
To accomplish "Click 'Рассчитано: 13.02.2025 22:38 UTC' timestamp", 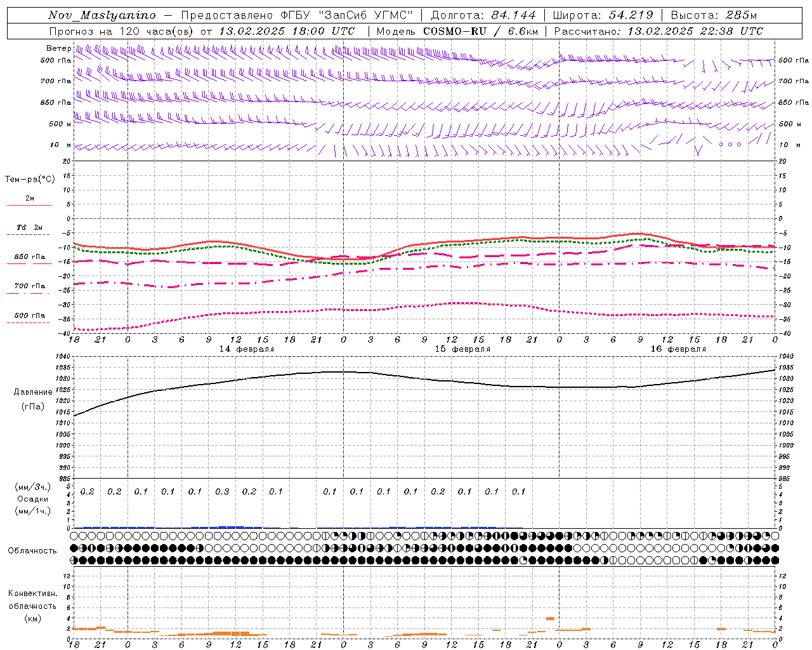I will pos(658,31).
